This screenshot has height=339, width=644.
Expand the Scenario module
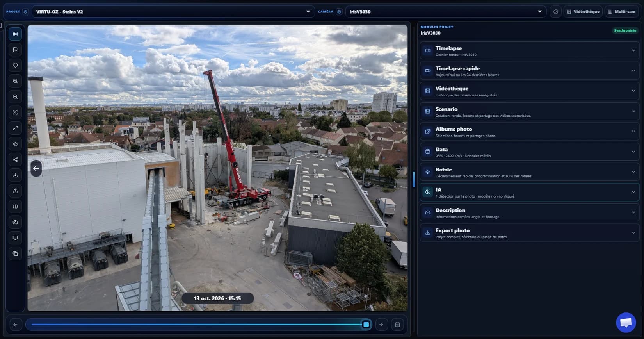click(x=529, y=111)
